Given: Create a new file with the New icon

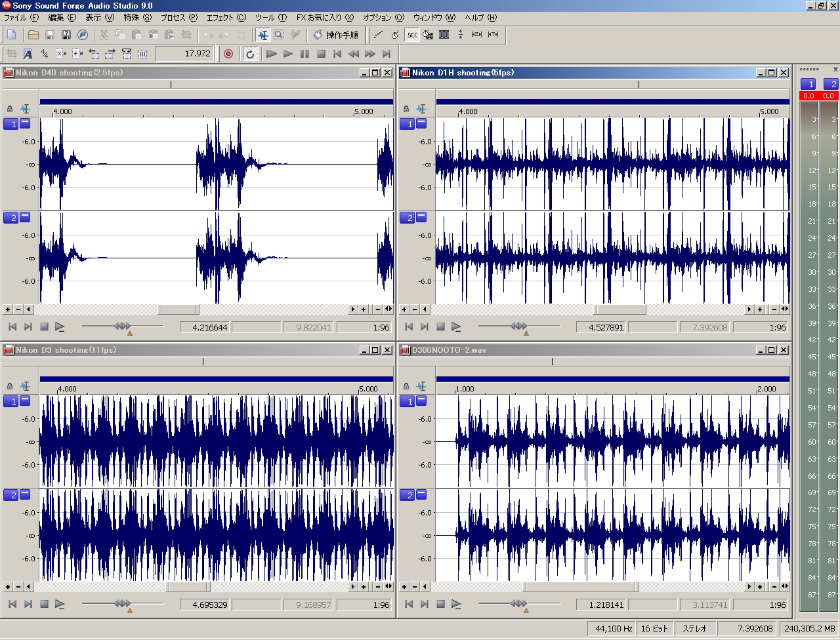Looking at the screenshot, I should [x=12, y=35].
